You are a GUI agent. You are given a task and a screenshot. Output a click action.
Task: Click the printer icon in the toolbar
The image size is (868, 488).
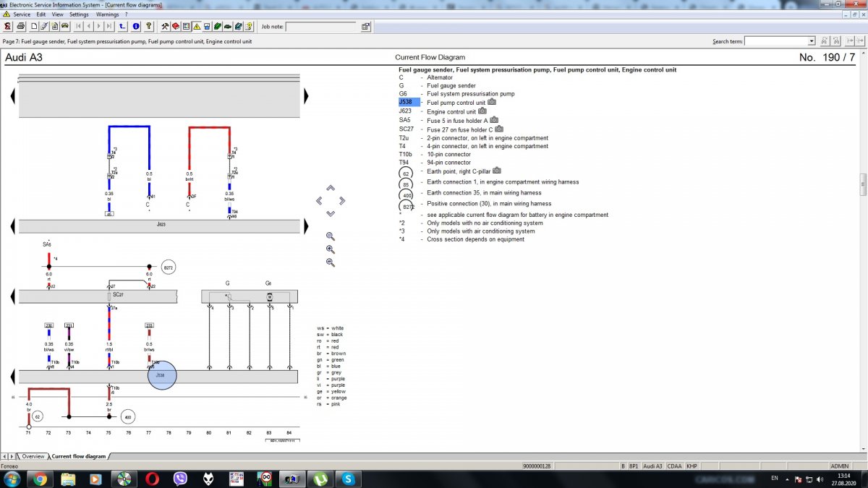pos(21,27)
